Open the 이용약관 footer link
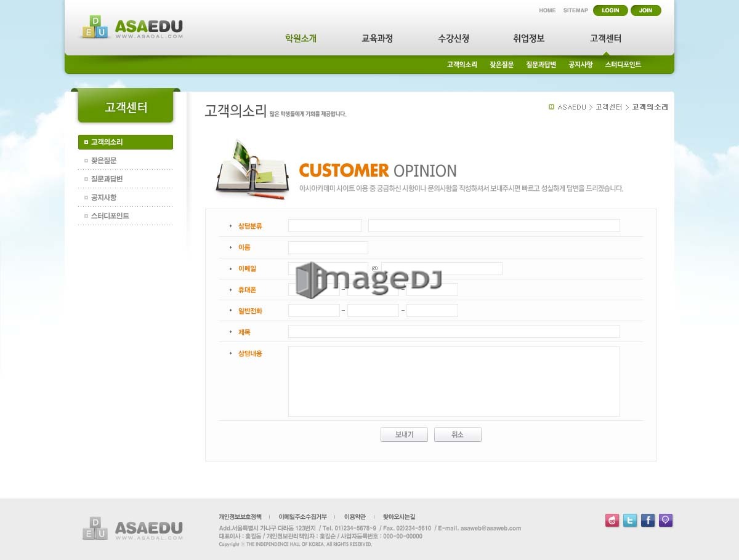 click(355, 517)
